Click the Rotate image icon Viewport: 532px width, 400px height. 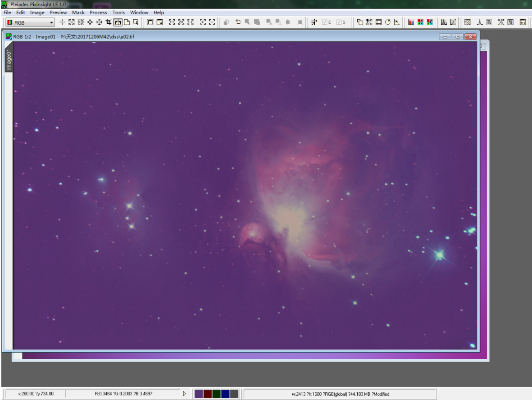388,22
